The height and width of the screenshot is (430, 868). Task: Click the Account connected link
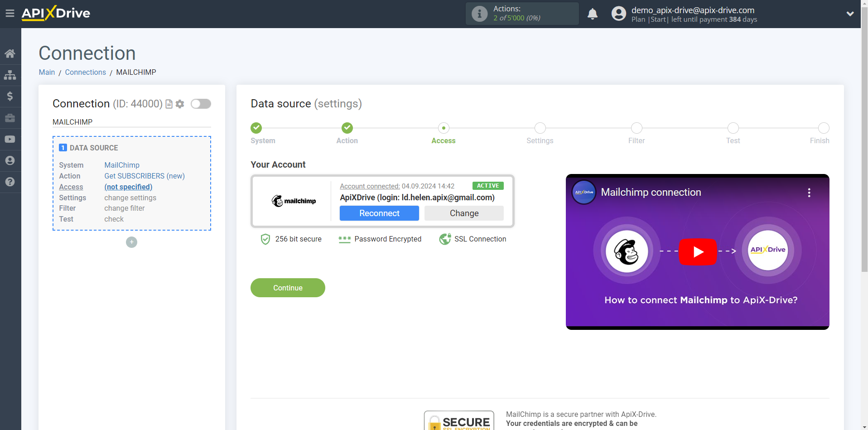[370, 186]
